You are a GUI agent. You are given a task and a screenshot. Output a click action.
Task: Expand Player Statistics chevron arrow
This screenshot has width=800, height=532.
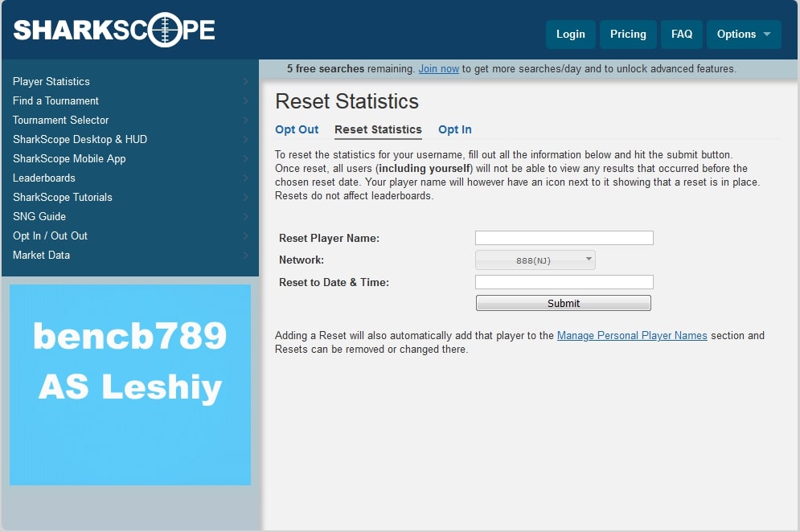[245, 82]
